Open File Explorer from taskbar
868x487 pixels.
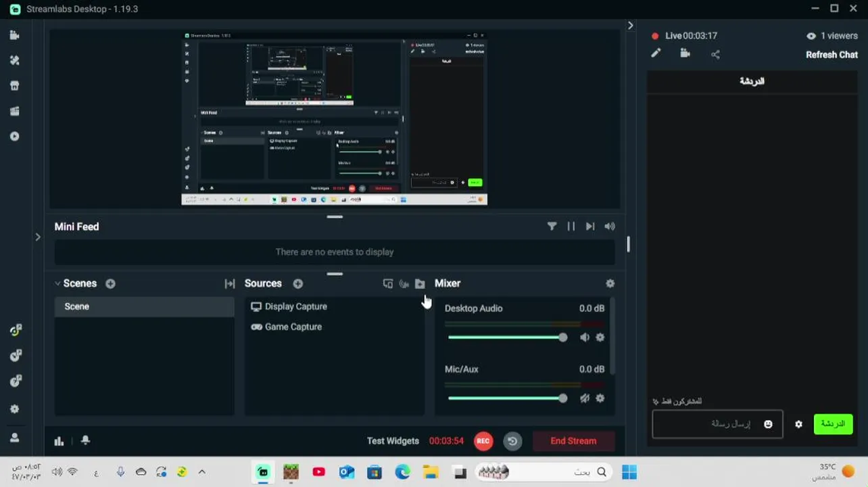click(x=431, y=472)
